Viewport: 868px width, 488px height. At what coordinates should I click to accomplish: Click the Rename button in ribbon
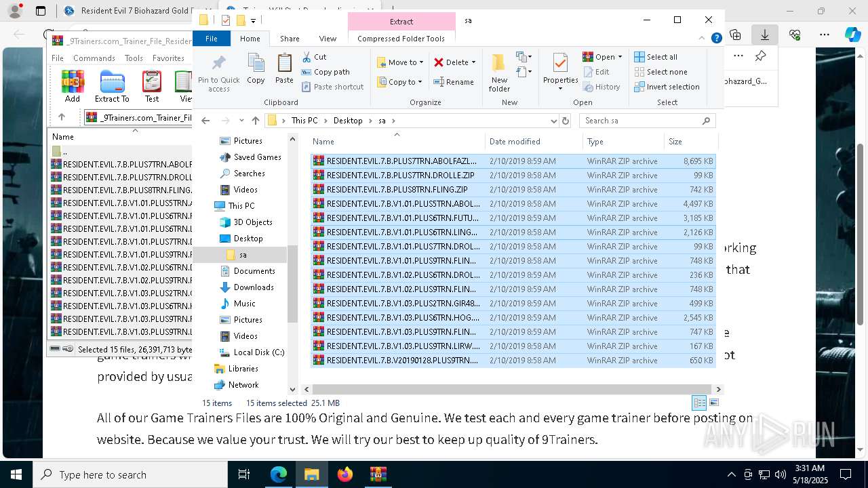tap(454, 82)
